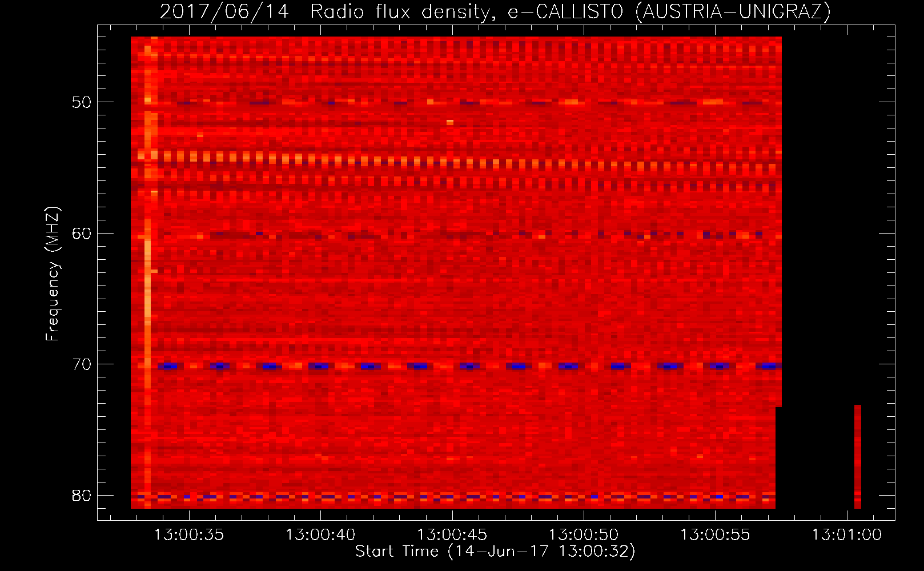This screenshot has width=924, height=571.
Task: Click the 13:00:40 time tick label
Action: [320, 535]
